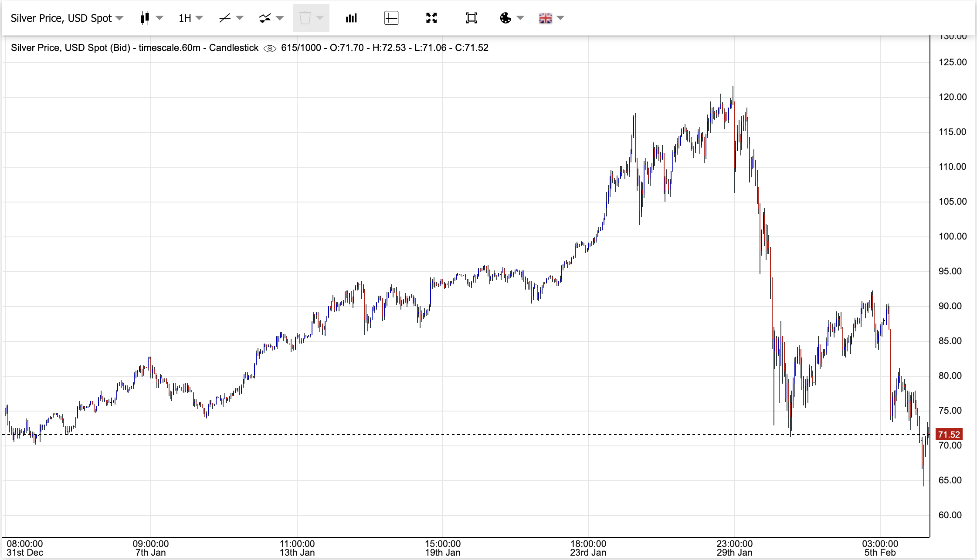This screenshot has height=560, width=977.
Task: Toggle series visibility with eye icon
Action: point(270,48)
